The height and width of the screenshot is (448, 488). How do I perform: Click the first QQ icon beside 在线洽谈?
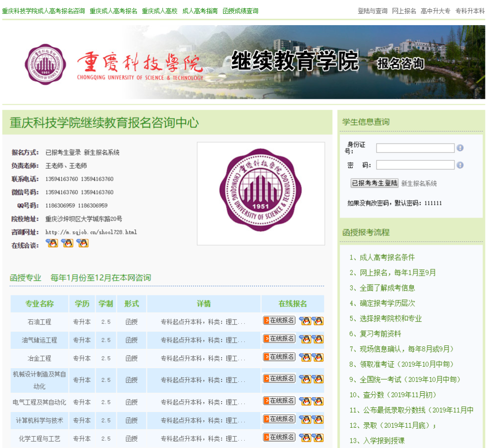52,243
